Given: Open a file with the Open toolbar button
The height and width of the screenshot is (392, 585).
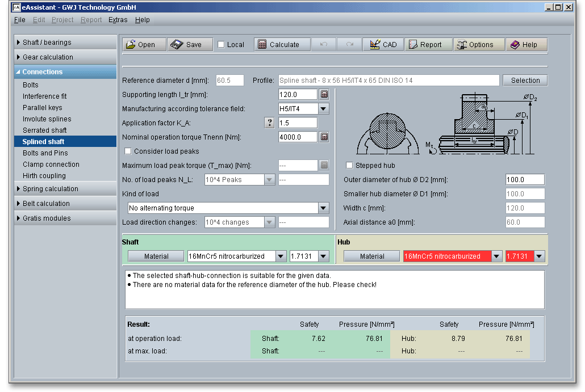Looking at the screenshot, I should click(x=144, y=45).
